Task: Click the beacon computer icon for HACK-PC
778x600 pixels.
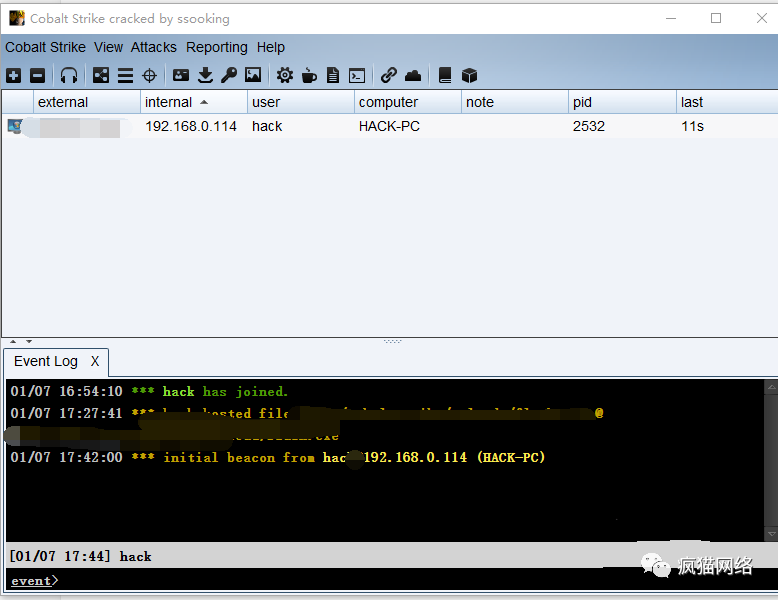Action: [15, 126]
